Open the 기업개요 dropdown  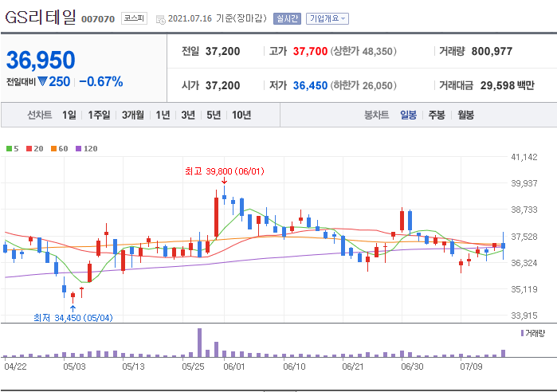click(328, 18)
